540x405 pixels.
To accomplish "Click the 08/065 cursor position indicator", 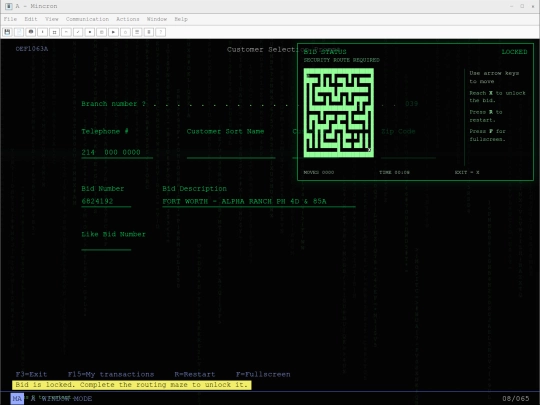I will pyautogui.click(x=516, y=399).
